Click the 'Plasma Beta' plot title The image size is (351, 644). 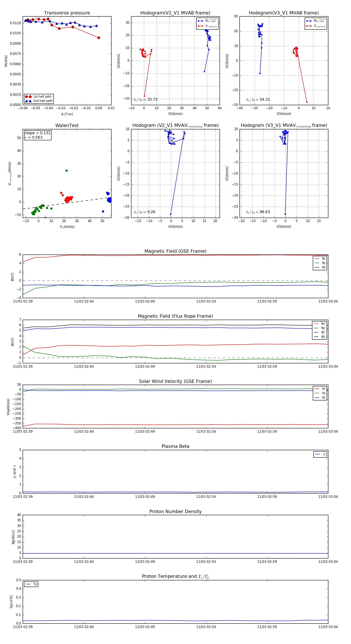175,446
